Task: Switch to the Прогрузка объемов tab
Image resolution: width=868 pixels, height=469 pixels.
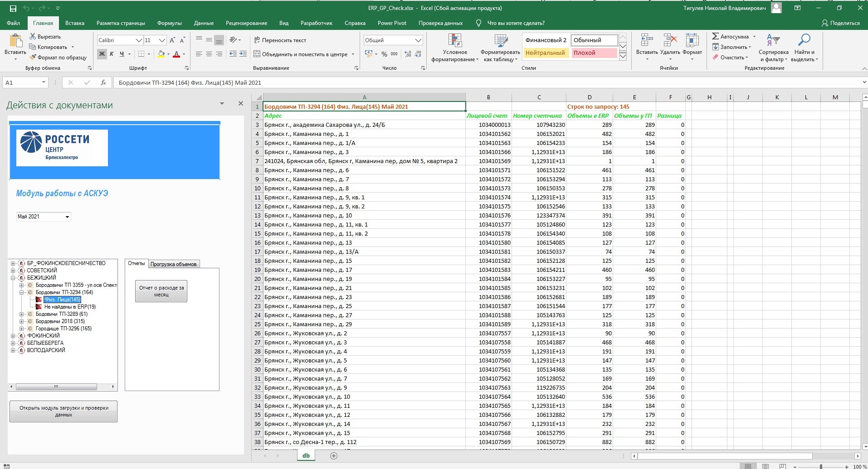Action: click(173, 264)
